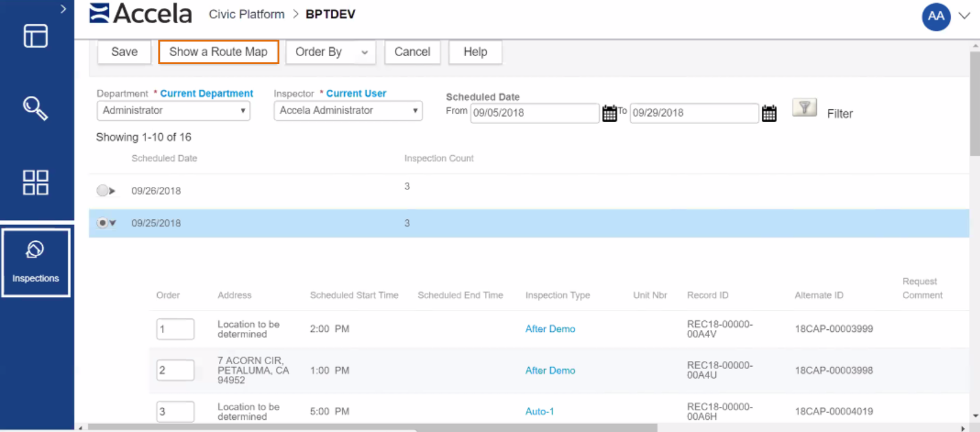Click the Order field containing 1
The height and width of the screenshot is (432, 980).
175,329
